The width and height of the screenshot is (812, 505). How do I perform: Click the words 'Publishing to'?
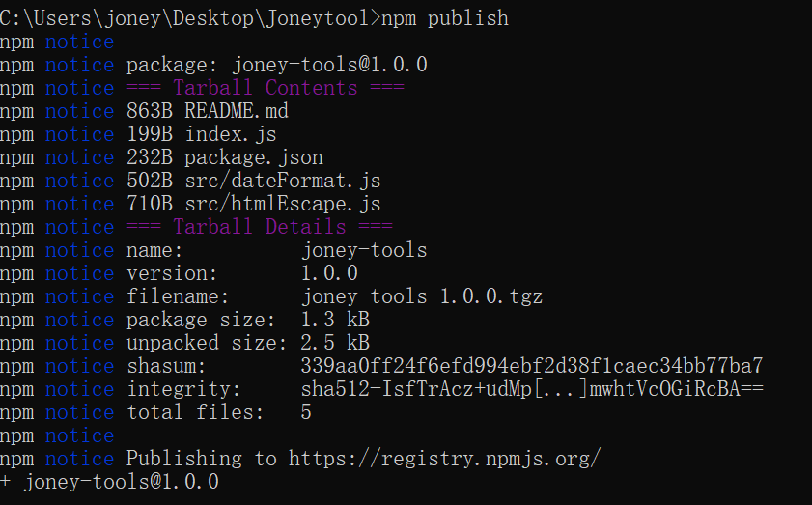coord(202,459)
